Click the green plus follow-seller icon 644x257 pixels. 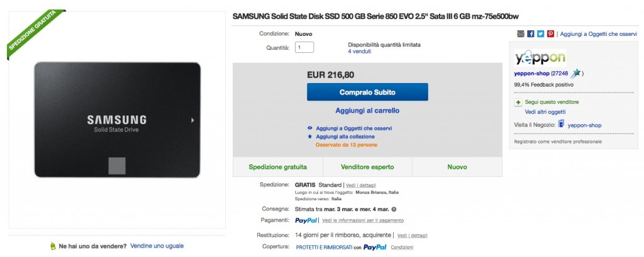pyautogui.click(x=518, y=102)
